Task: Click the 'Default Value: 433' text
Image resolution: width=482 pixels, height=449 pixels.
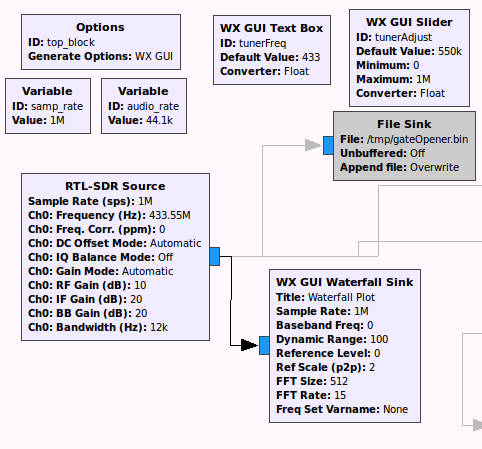Action: [270, 57]
